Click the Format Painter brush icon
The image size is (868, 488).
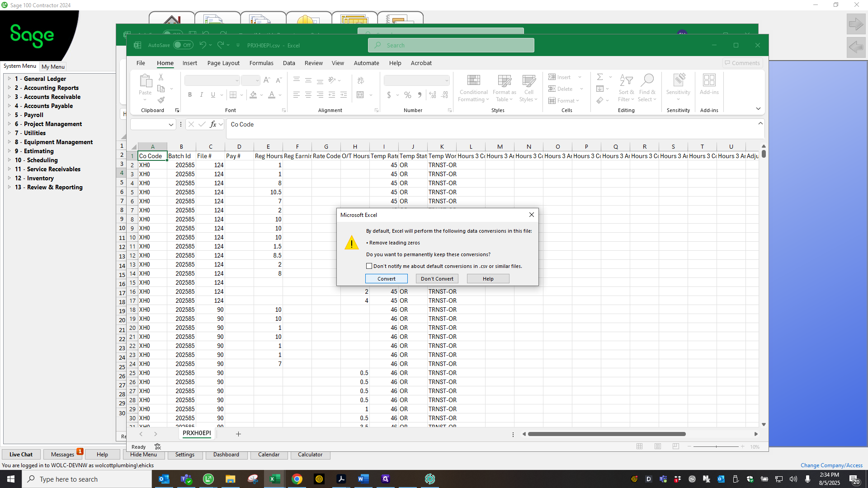point(161,100)
